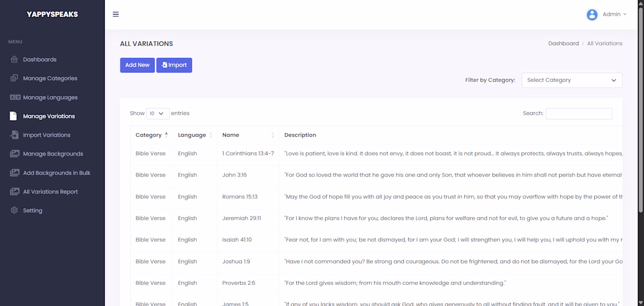Click the "Fear not, for I am with you" description

tap(453, 239)
